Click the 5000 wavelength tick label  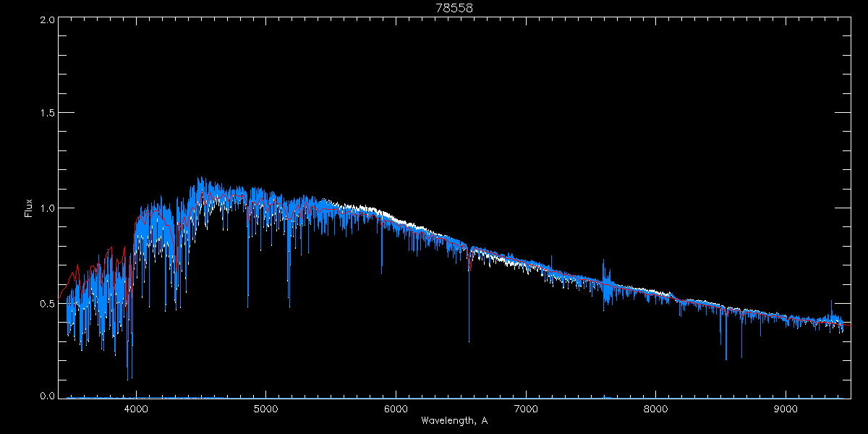point(266,408)
